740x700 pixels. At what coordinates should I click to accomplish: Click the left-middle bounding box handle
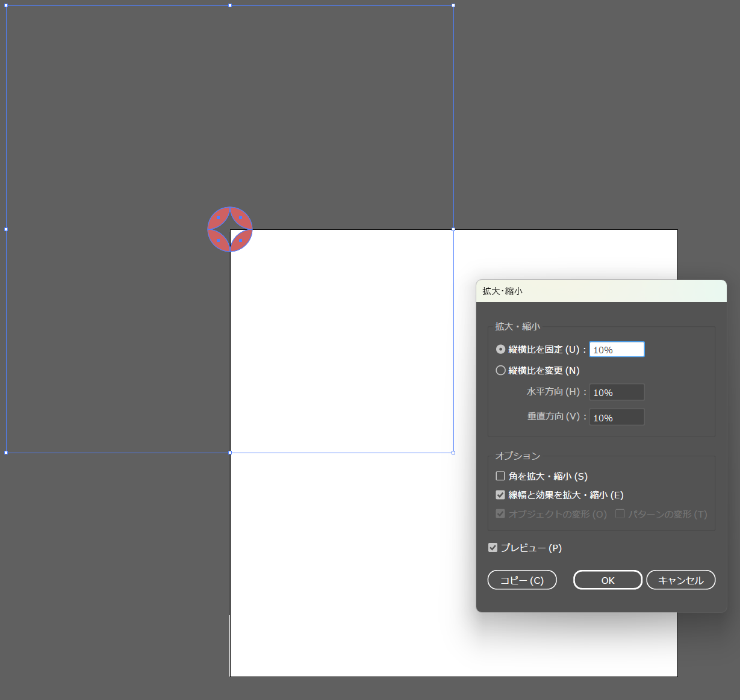coord(7,229)
